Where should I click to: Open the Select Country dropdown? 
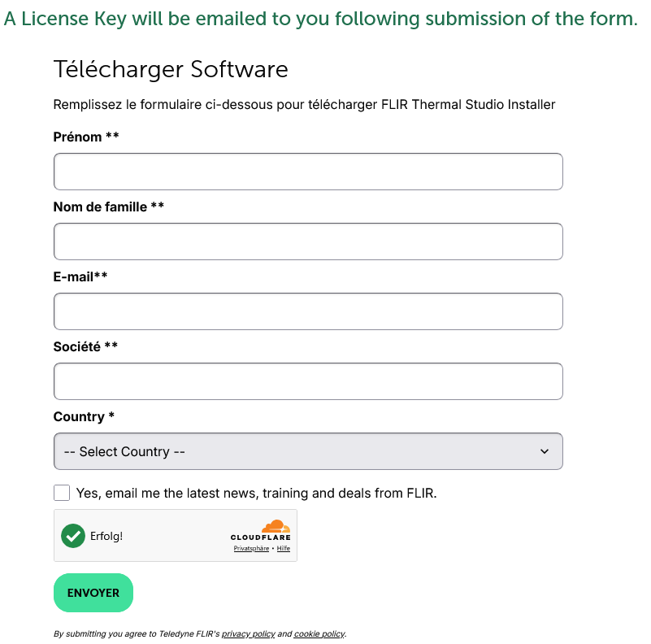click(x=308, y=451)
